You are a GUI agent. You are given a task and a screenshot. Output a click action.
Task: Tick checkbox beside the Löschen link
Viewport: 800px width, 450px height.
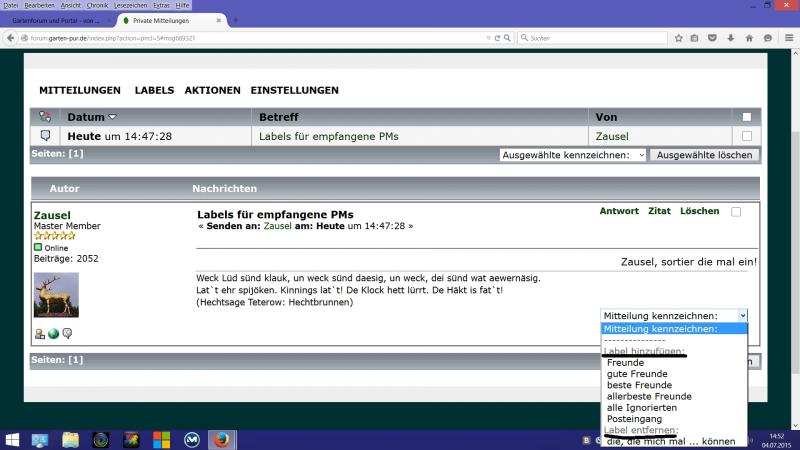click(737, 212)
